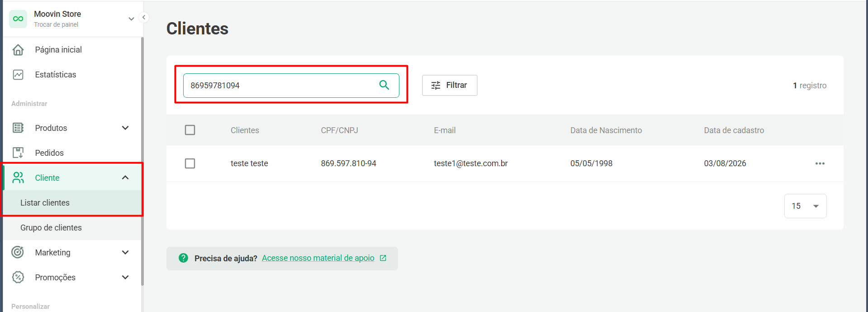Click the sidebar vertical scrollbar
868x312 pixels.
pos(142,161)
